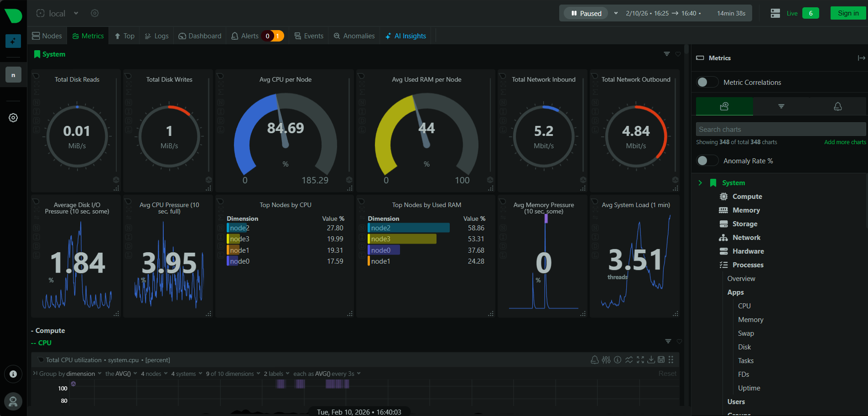Open each as AVG() every 3s dropdown

[327, 374]
